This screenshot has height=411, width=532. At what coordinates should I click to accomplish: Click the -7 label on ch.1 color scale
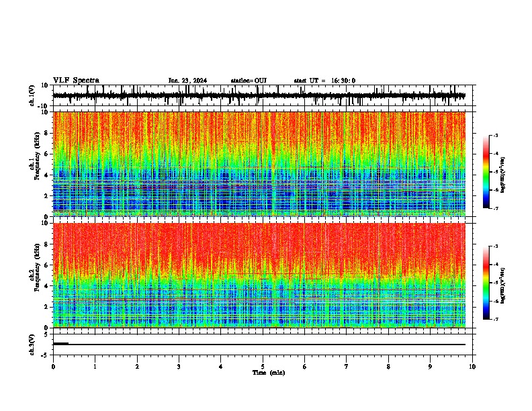point(495,208)
